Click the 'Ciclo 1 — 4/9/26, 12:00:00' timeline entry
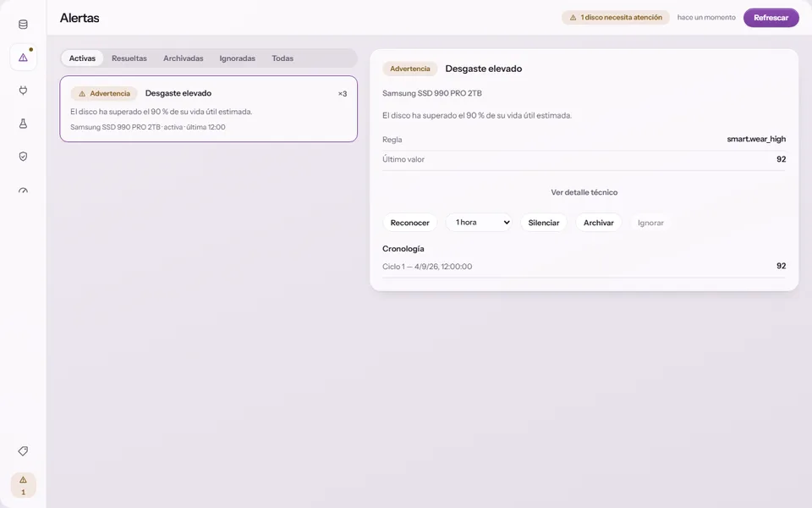Viewport: 812px width, 508px height. (x=584, y=267)
